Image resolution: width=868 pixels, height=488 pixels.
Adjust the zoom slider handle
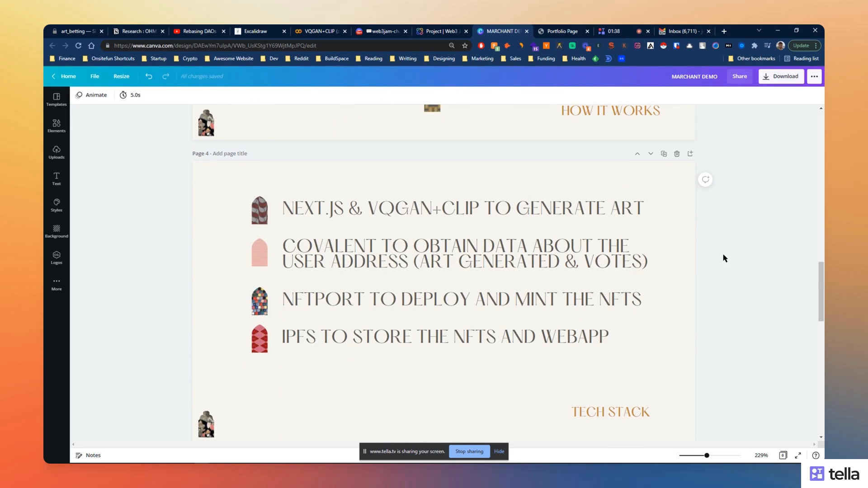tap(707, 455)
